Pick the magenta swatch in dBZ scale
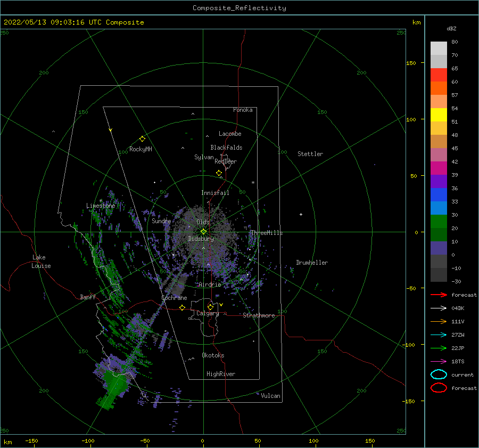Image resolution: width=479 pixels, height=448 pixels. click(439, 168)
